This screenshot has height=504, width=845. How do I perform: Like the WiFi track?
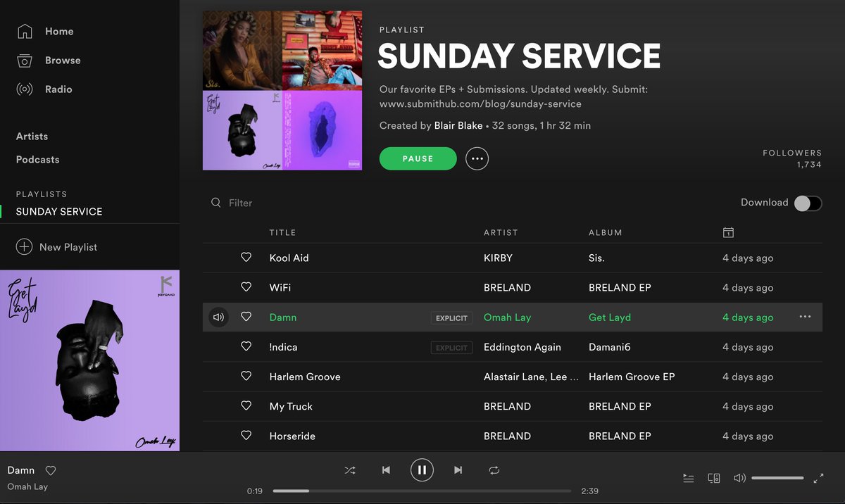[246, 287]
